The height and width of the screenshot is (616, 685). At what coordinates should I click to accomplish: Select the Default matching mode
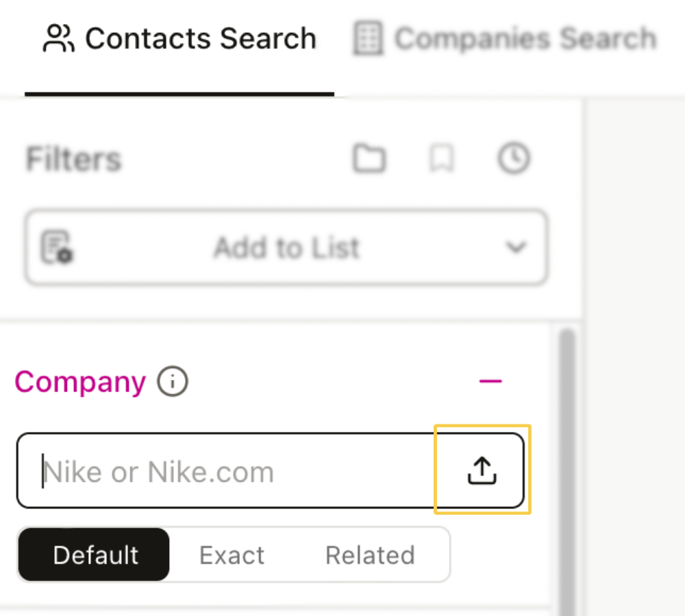94,555
